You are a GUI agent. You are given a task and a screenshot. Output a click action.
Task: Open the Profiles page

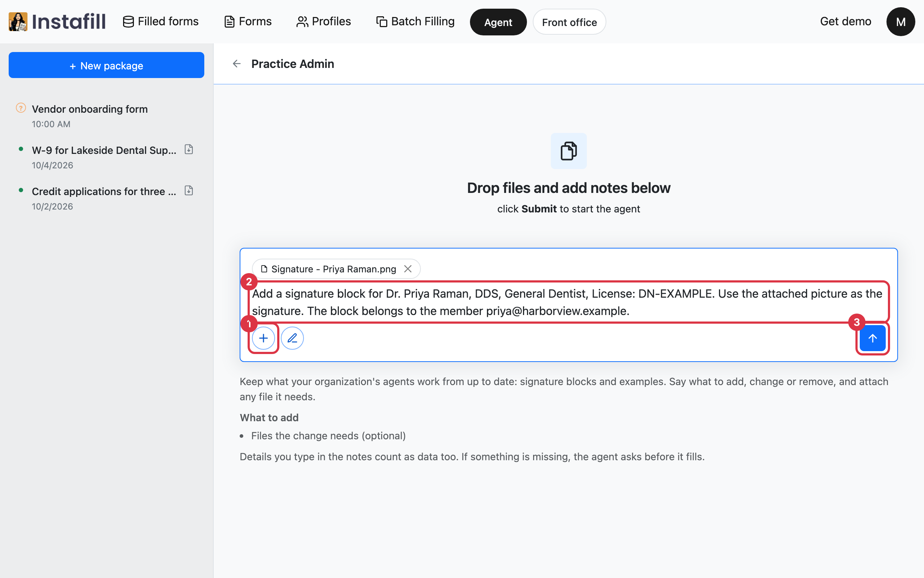[x=323, y=21]
